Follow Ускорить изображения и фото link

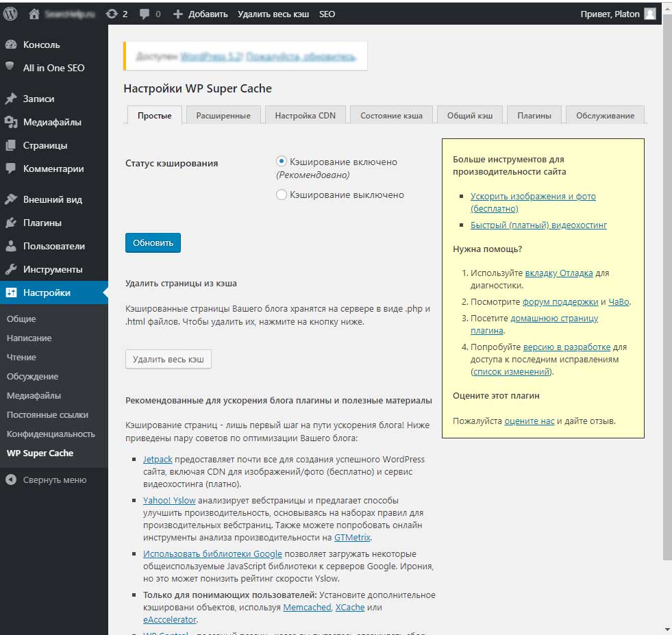533,202
